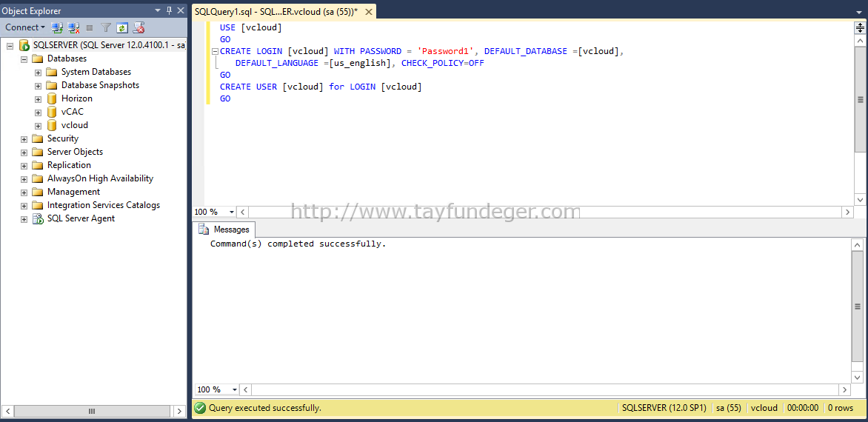Select the Databases tree item label

coord(67,58)
